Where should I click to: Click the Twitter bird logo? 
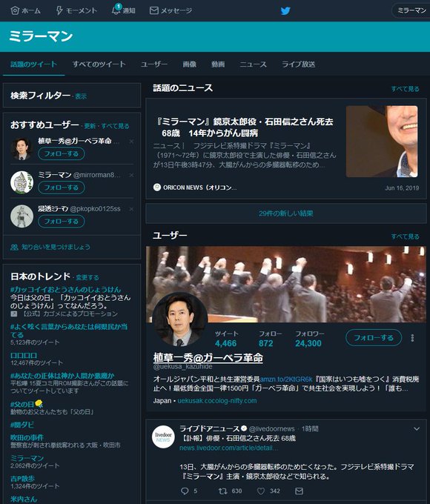[x=285, y=11]
